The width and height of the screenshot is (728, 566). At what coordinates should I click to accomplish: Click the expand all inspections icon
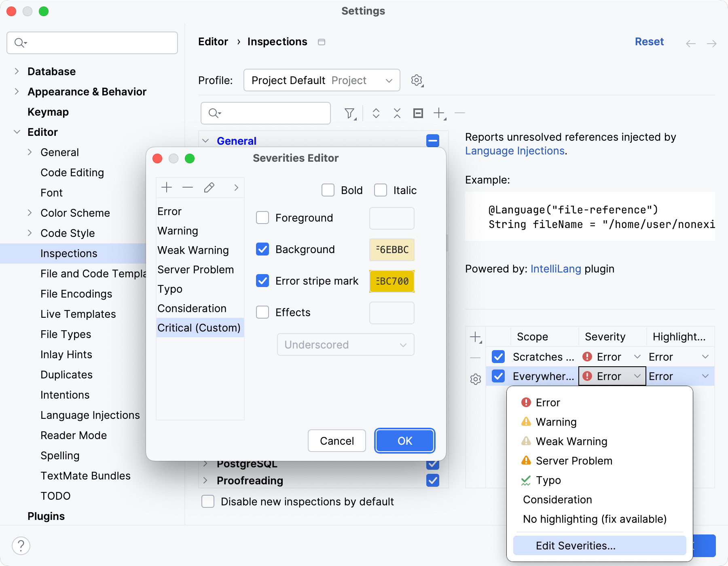(x=376, y=113)
